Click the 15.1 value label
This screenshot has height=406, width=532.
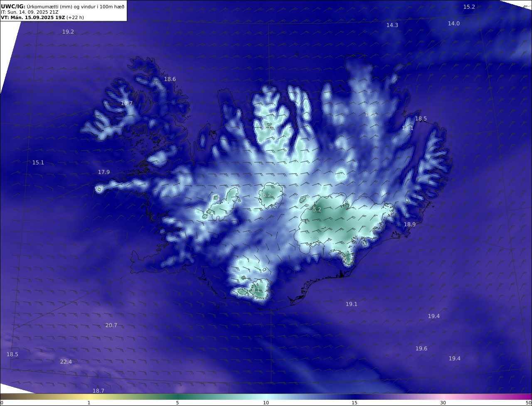click(x=38, y=163)
